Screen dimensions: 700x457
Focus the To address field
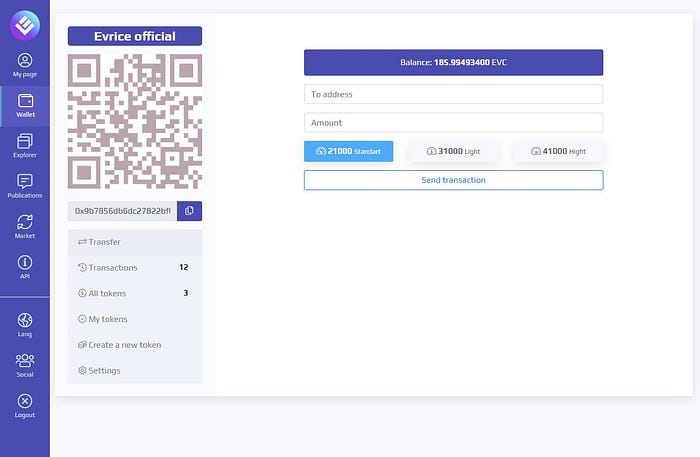[x=454, y=94]
